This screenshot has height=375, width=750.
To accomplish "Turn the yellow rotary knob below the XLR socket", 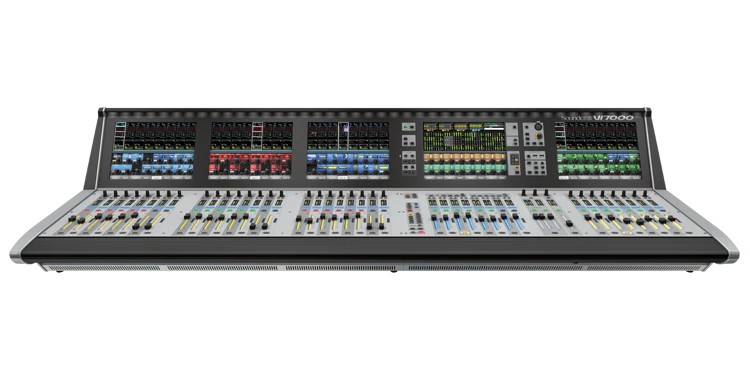I will 539,136.
